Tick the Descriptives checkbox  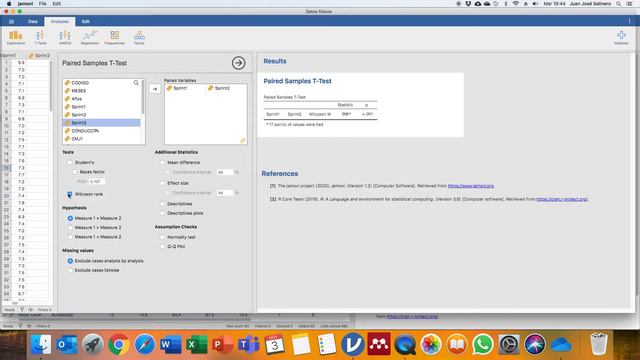click(162, 204)
